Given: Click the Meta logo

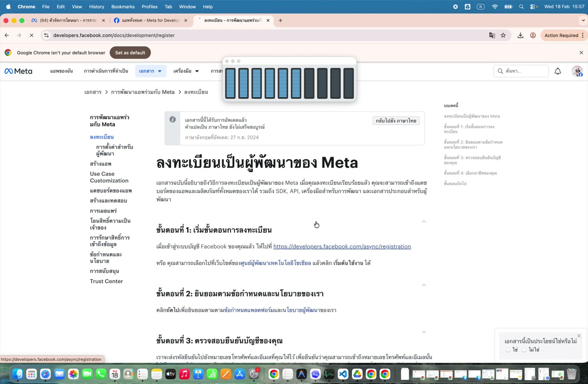Looking at the screenshot, I should click(x=18, y=71).
